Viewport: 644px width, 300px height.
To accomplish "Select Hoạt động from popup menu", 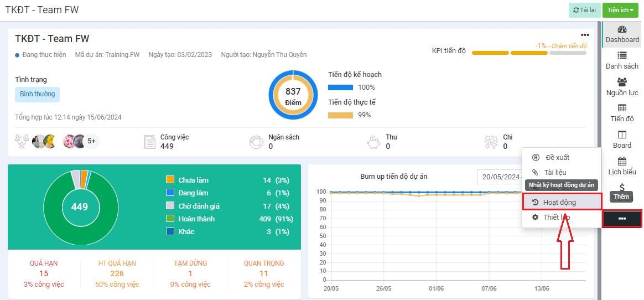I will click(x=559, y=202).
